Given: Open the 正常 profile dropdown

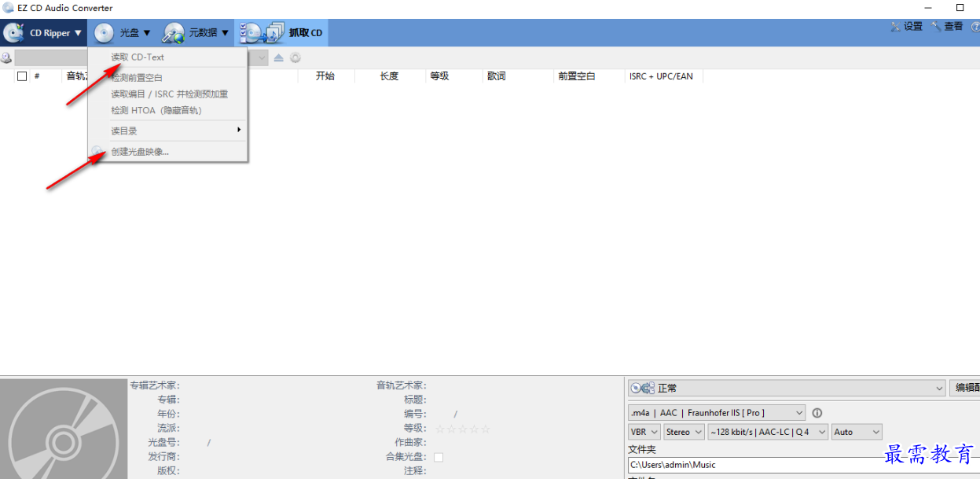Looking at the screenshot, I should [x=787, y=388].
